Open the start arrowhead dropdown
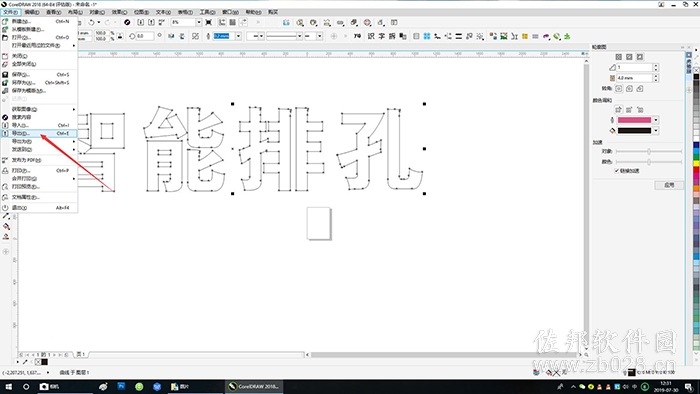Viewport: 700px width, 394px height. pos(262,36)
